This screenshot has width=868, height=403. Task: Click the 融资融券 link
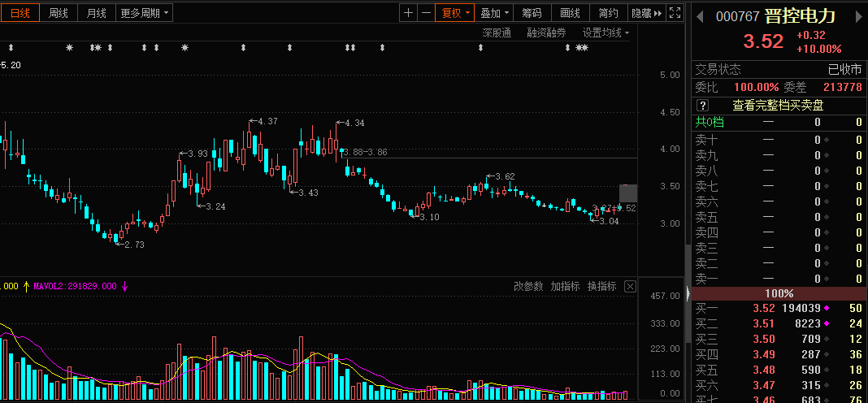546,32
